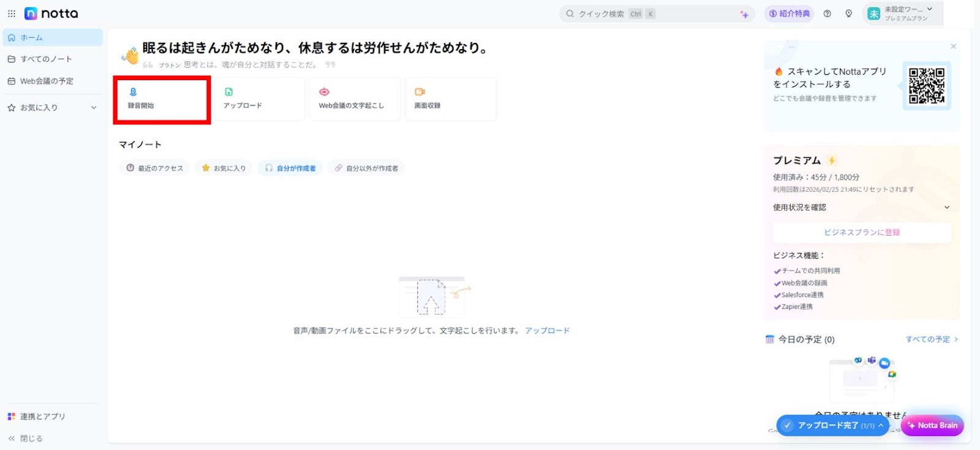Start recording with 録音開始 card
This screenshot has height=450, width=980.
coord(162,99)
